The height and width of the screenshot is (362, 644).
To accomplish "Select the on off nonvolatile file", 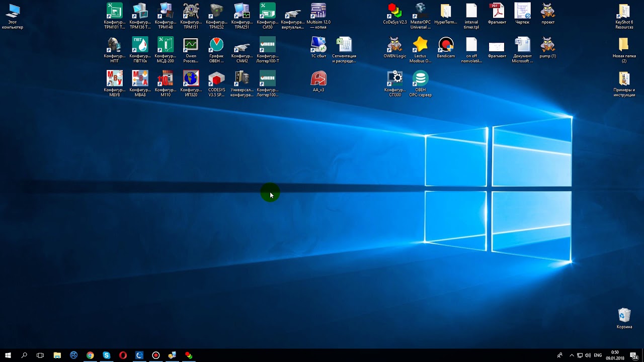I will [x=471, y=50].
